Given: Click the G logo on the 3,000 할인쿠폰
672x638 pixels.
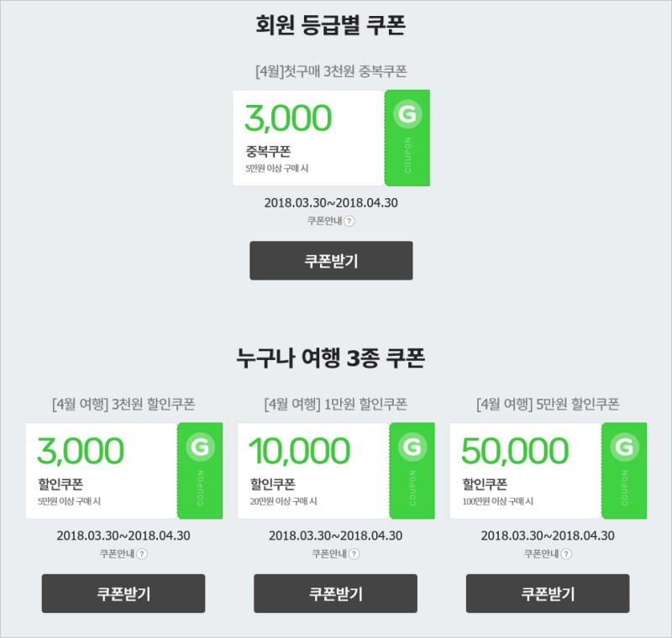Looking at the screenshot, I should (x=200, y=447).
